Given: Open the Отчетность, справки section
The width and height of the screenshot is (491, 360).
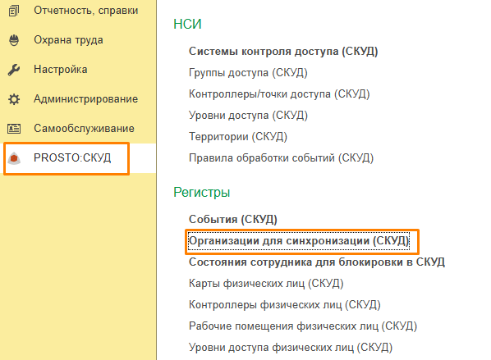Looking at the screenshot, I should [86, 10].
